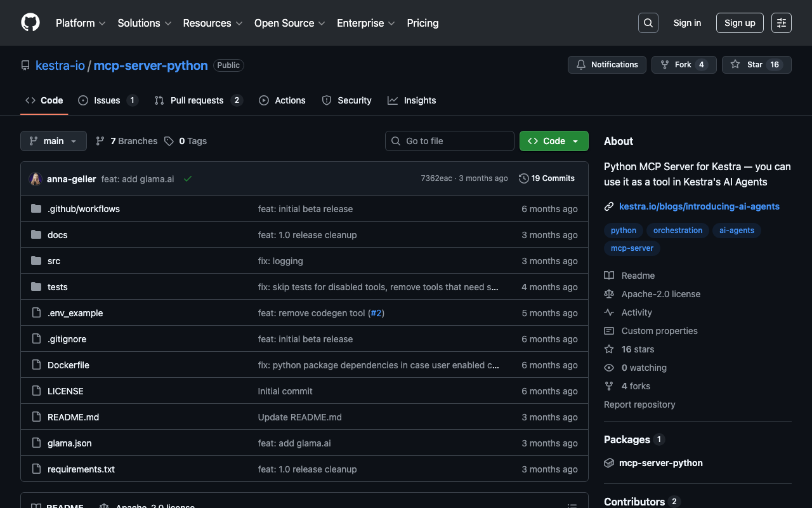The image size is (812, 508).
Task: Select the orchestration topic tag
Action: (678, 231)
